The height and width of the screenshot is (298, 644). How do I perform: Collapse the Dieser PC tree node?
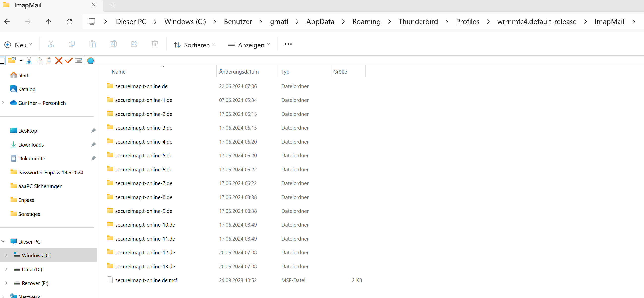coord(3,241)
